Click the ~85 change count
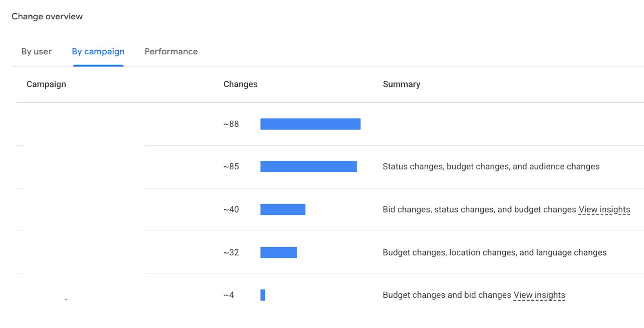The height and width of the screenshot is (328, 644). click(x=231, y=167)
